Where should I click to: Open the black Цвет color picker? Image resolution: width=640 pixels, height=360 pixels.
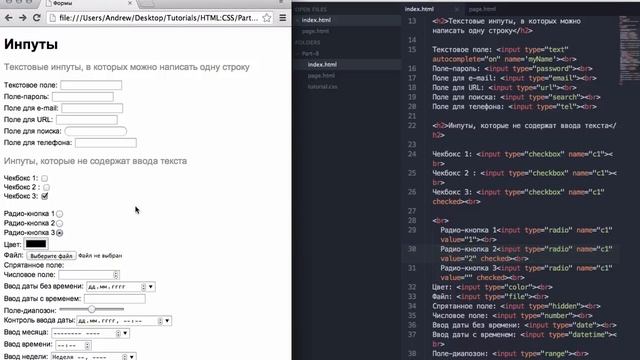click(x=36, y=244)
